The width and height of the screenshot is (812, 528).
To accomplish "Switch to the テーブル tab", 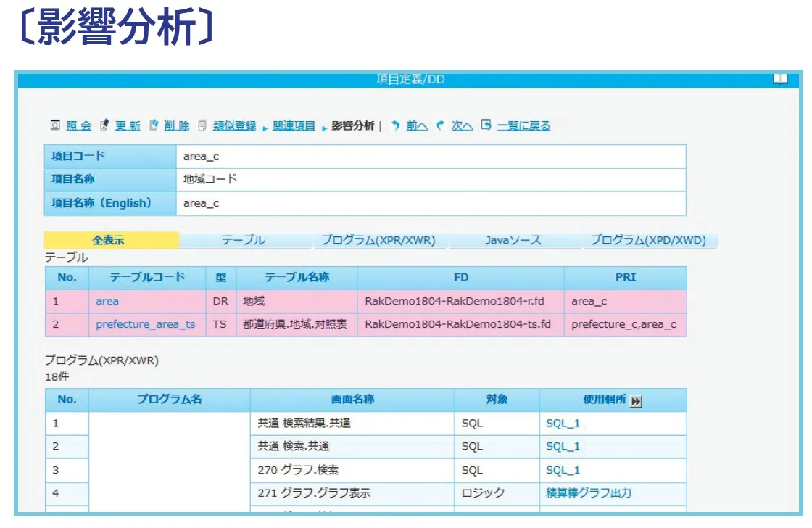I will [x=244, y=241].
